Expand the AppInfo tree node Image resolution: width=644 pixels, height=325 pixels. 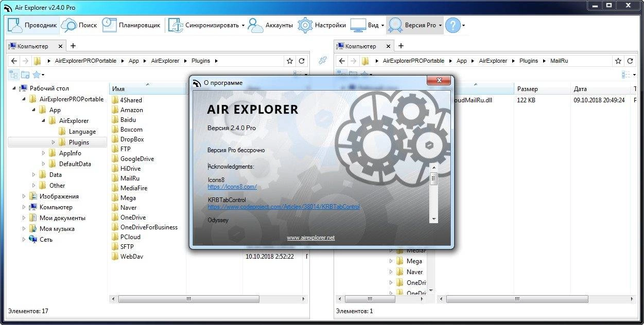pyautogui.click(x=43, y=153)
